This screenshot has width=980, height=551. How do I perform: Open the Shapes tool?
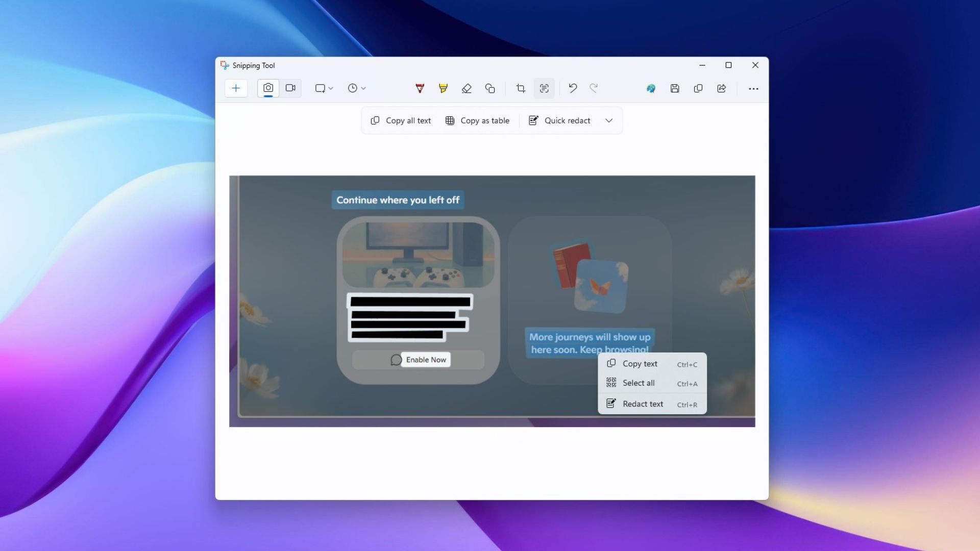coord(490,88)
